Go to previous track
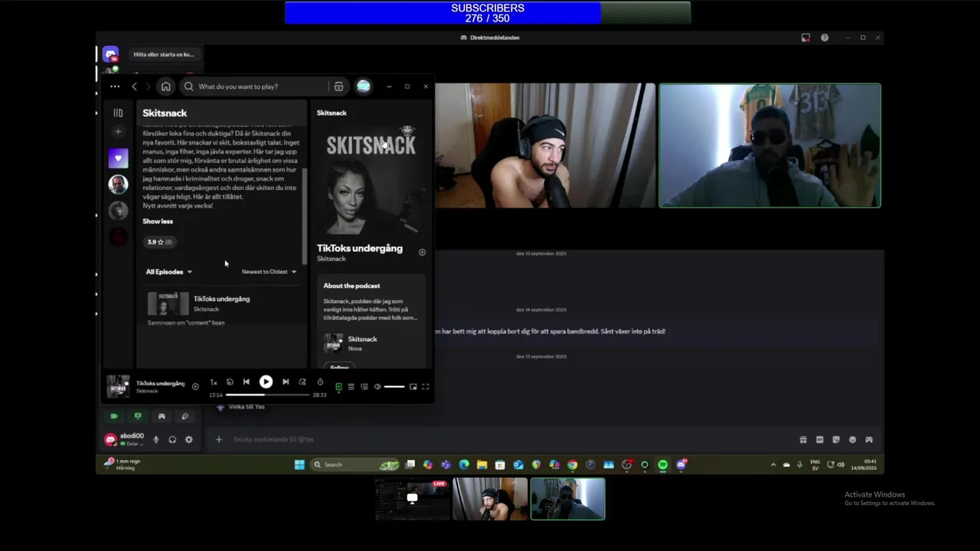 (x=247, y=382)
